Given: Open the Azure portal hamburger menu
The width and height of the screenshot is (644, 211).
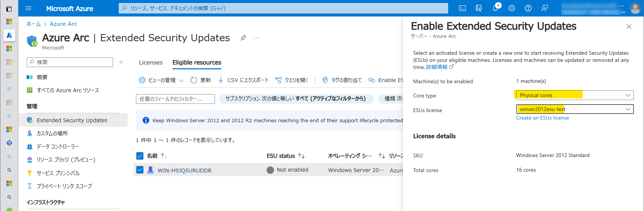Looking at the screenshot, I should tap(28, 8).
